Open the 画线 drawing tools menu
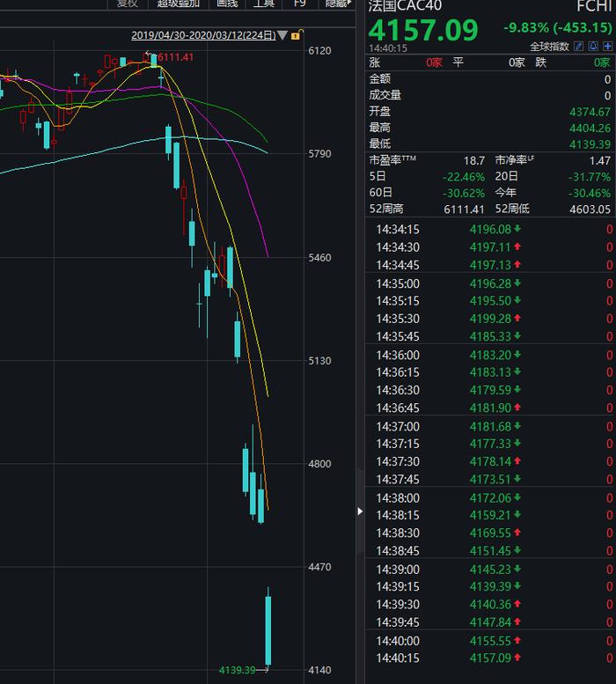Screen dimensions: 616x684 (227, 4)
